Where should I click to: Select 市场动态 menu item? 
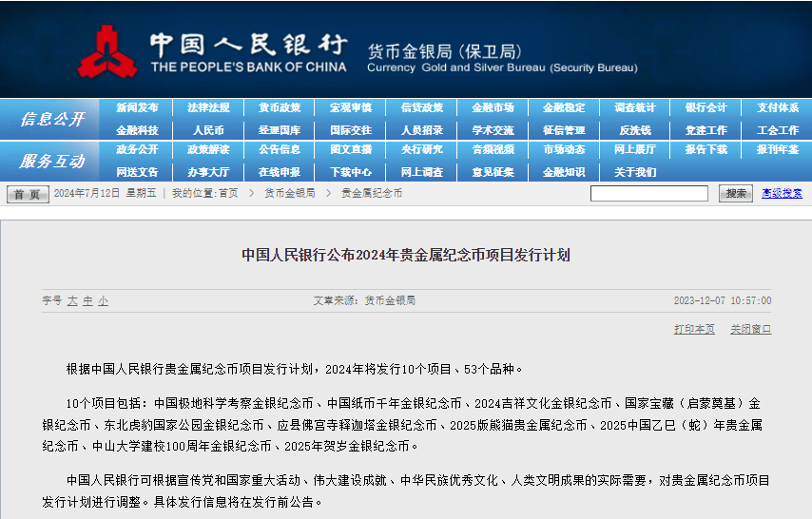tap(564, 149)
